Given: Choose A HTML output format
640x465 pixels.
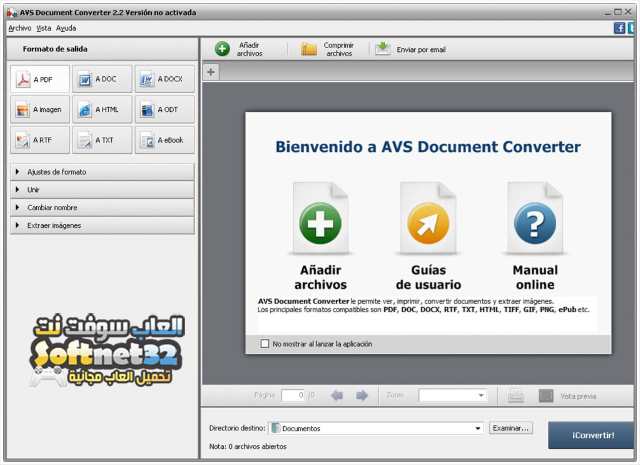Looking at the screenshot, I should (x=102, y=109).
